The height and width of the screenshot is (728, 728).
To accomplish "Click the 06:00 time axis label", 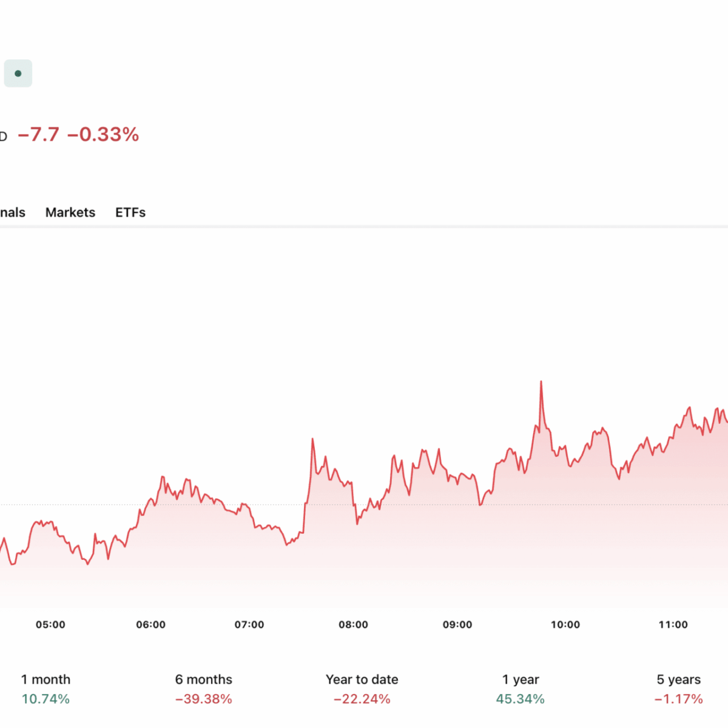I will (150, 624).
